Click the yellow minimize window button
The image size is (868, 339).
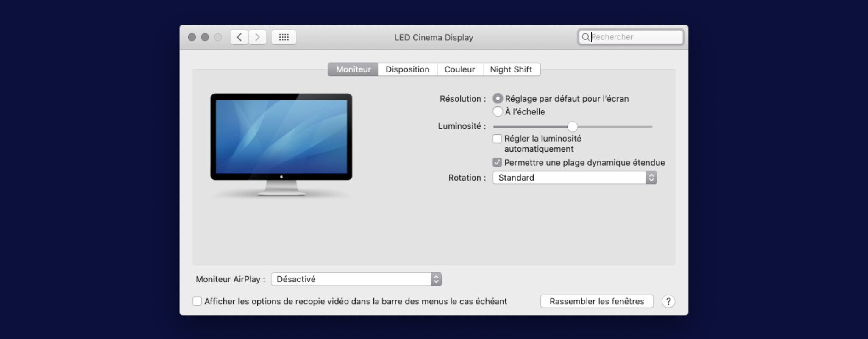205,37
